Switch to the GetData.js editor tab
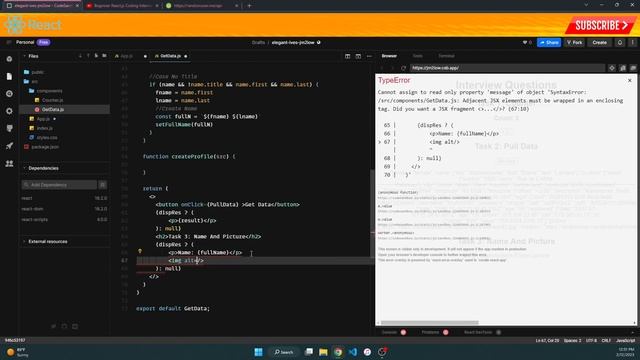The image size is (640, 360). [170, 56]
